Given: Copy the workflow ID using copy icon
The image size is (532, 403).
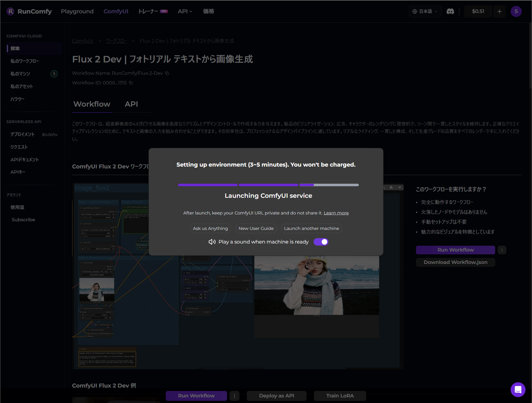Looking at the screenshot, I should pyautogui.click(x=131, y=83).
